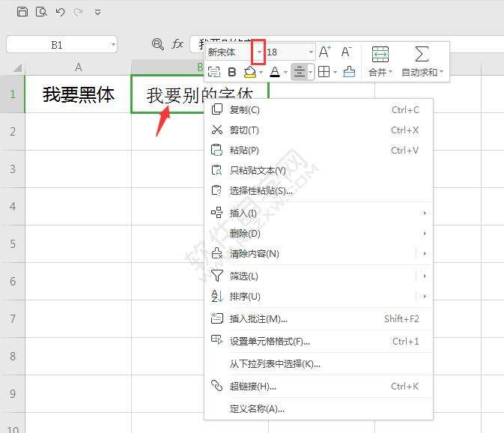Screen dimensions: 504x433
Task: Select the column A header
Action: tap(78, 67)
